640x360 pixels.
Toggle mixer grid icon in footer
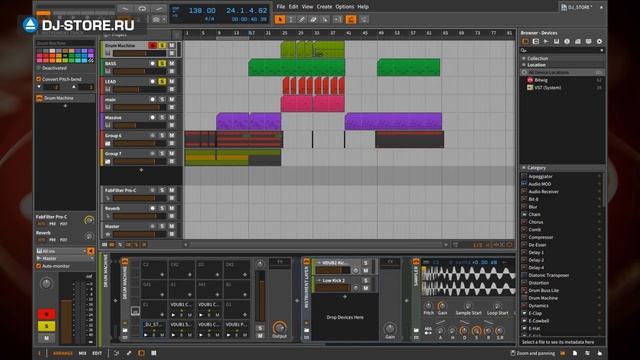(154, 353)
